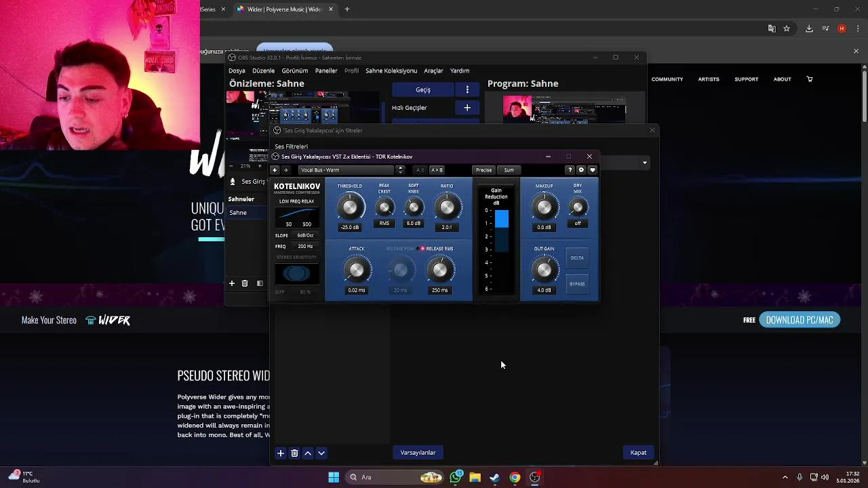868x488 pixels.
Task: Copy state with the A > B button
Action: 437,170
